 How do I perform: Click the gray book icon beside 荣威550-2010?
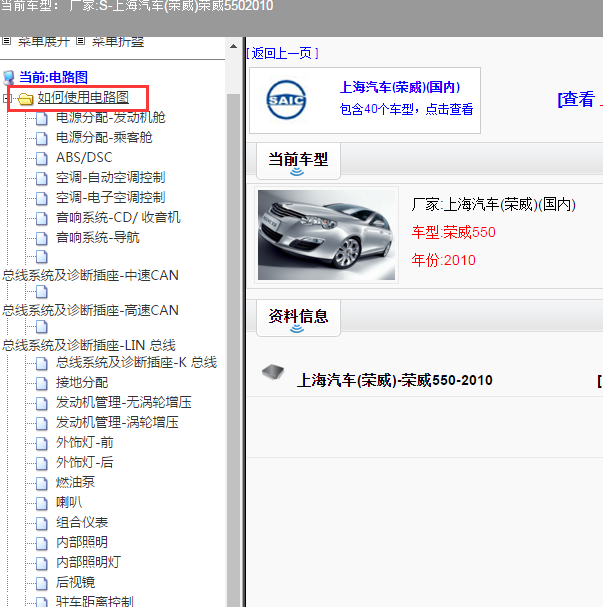click(x=273, y=372)
